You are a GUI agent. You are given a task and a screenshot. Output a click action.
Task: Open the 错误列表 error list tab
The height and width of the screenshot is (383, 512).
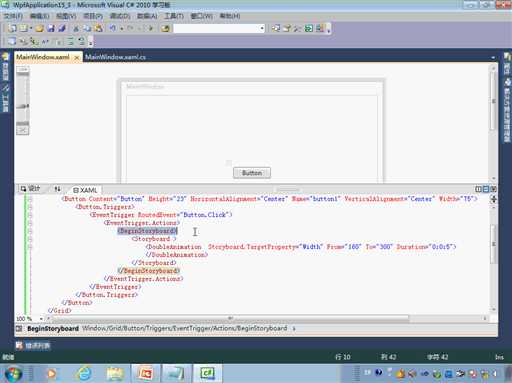pyautogui.click(x=33, y=345)
